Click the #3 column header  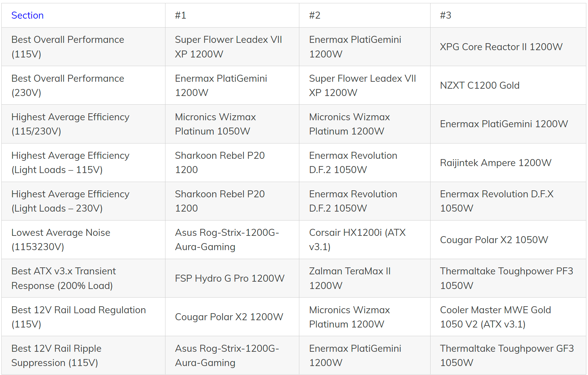coord(445,15)
